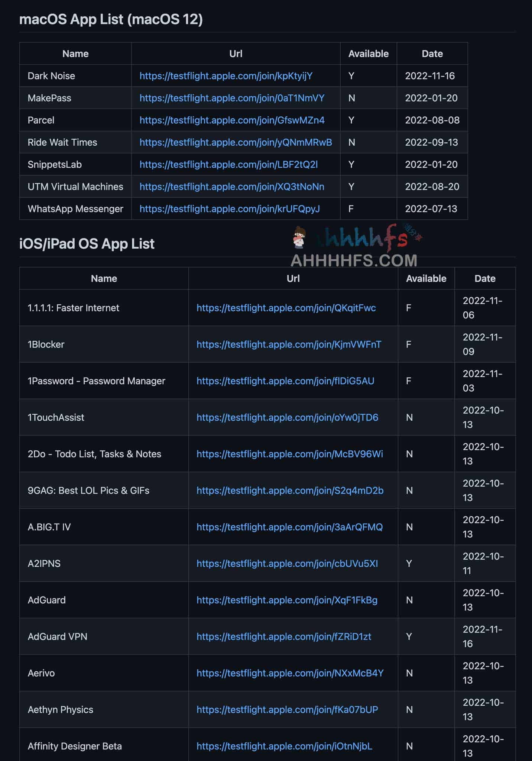Screen dimensions: 532x761
Task: Click the 'Parcel' app name
Action: click(x=41, y=120)
